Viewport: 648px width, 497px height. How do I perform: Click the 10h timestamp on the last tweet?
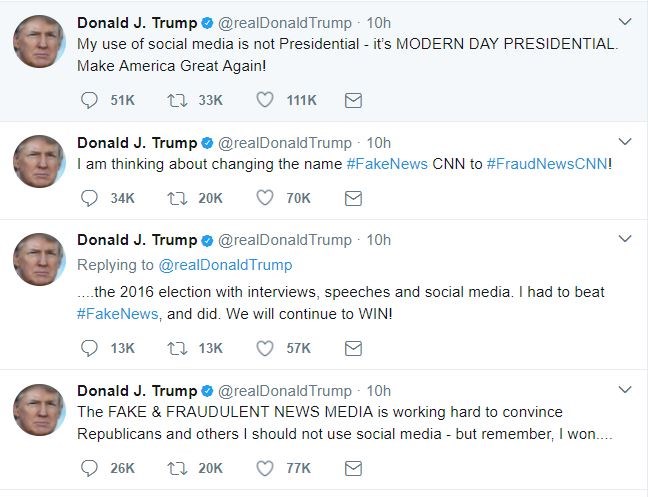point(379,390)
